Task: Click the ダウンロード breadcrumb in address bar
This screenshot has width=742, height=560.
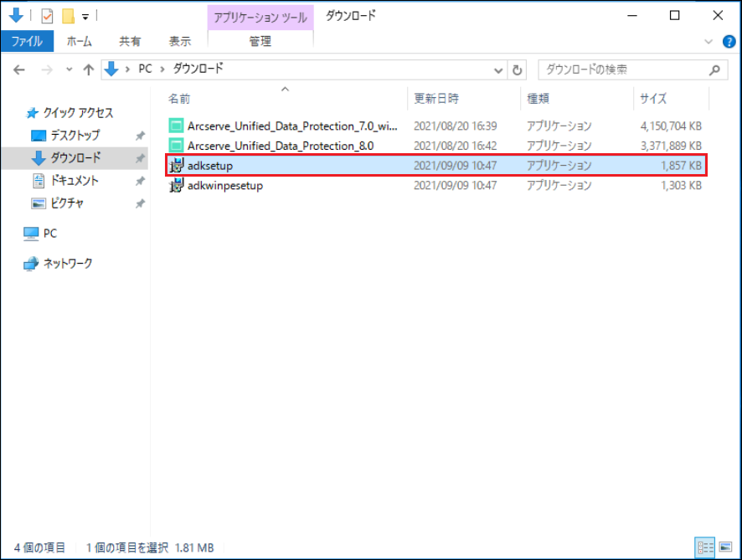Action: click(x=198, y=69)
